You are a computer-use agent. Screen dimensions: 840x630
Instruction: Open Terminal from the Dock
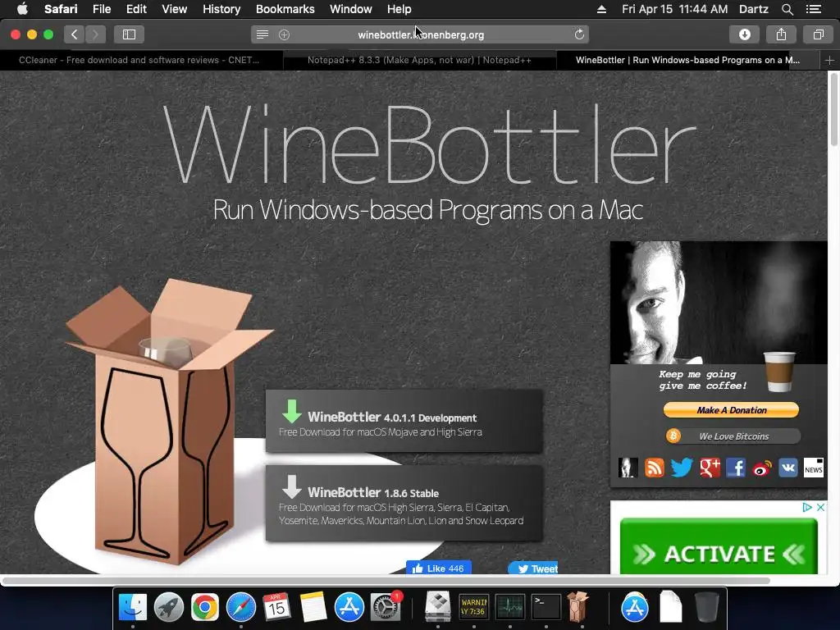coord(546,607)
